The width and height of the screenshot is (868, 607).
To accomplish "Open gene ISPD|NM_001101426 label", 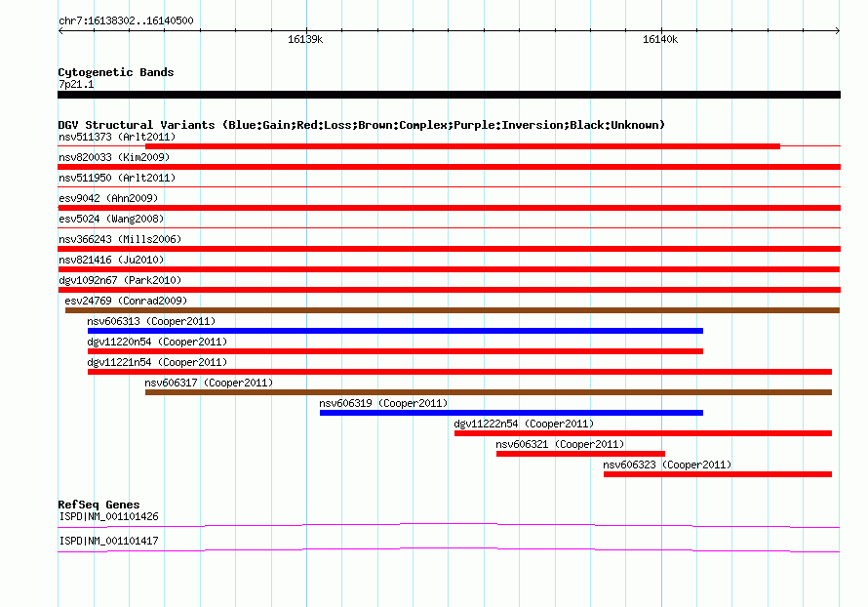I will pos(108,516).
